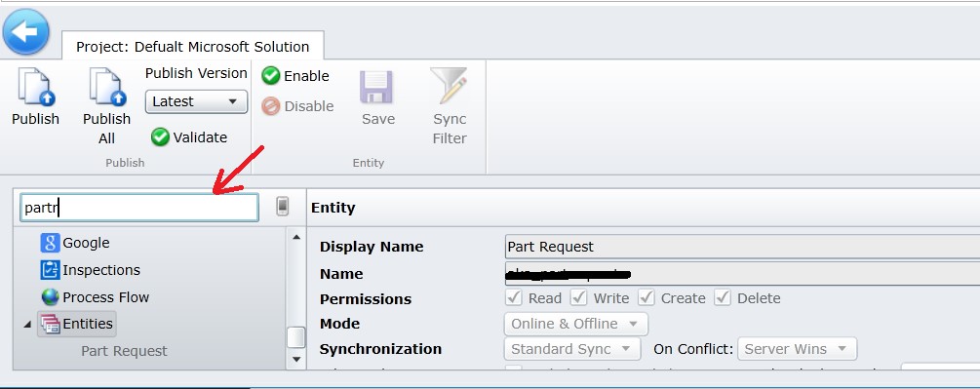
Task: Open the Mode Online & Offline dropdown
Action: click(x=575, y=324)
